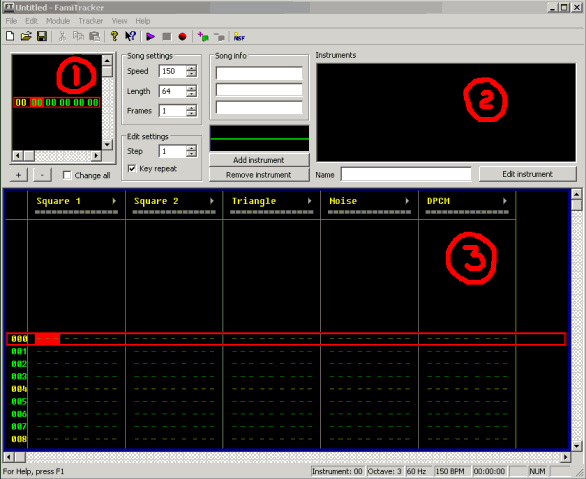Click the pattern editor scroll down arrow

pos(576,446)
